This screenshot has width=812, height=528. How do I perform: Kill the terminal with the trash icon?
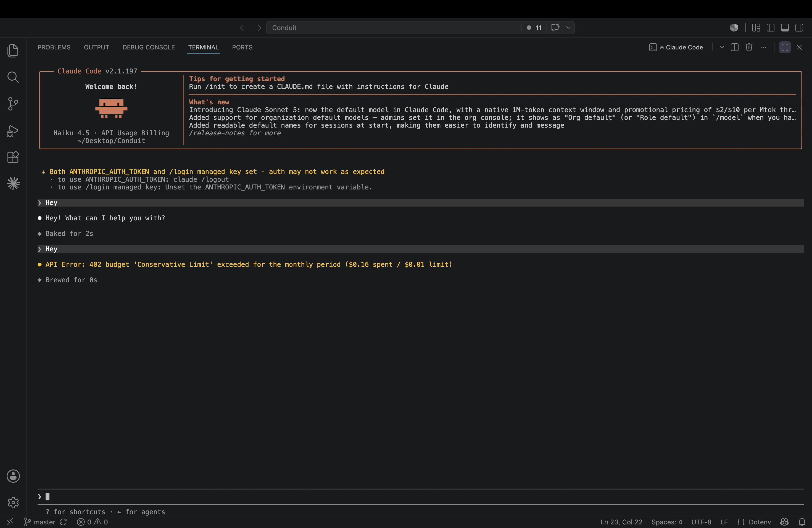(x=749, y=47)
